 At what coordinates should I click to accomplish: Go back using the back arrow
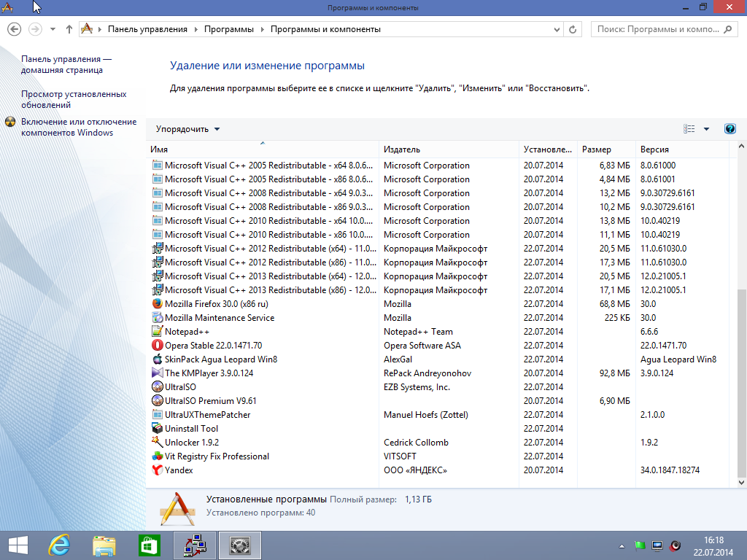pyautogui.click(x=15, y=29)
